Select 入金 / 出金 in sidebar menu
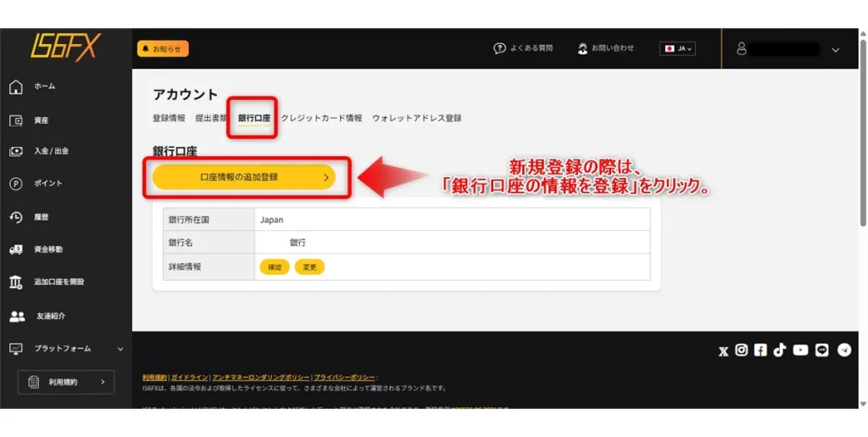 (x=52, y=151)
